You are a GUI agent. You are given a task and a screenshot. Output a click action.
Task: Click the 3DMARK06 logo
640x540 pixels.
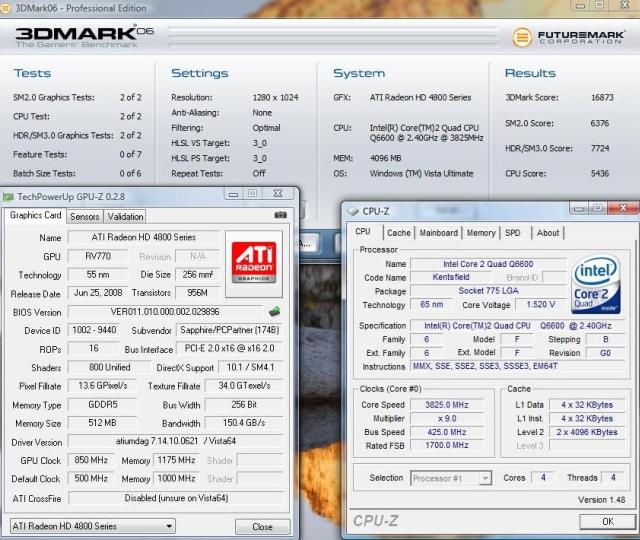pos(84,37)
